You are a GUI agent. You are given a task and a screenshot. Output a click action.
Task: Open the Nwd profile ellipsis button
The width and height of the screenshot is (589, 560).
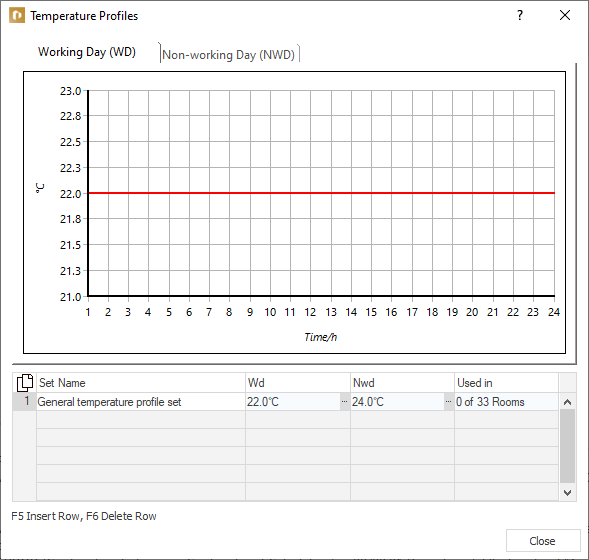pyautogui.click(x=449, y=402)
